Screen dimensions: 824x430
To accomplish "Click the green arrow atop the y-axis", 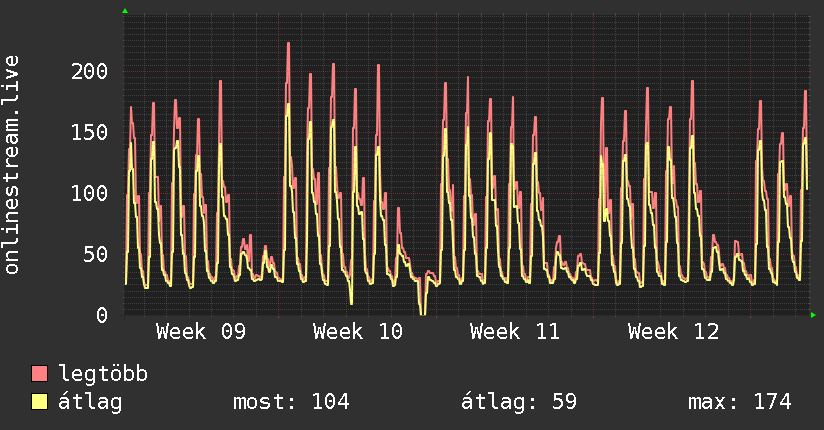I will tap(125, 11).
